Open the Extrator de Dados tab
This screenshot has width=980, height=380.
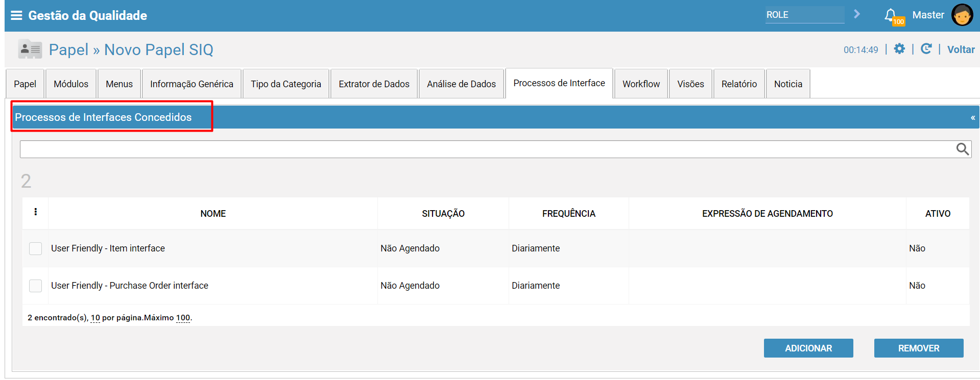click(374, 84)
